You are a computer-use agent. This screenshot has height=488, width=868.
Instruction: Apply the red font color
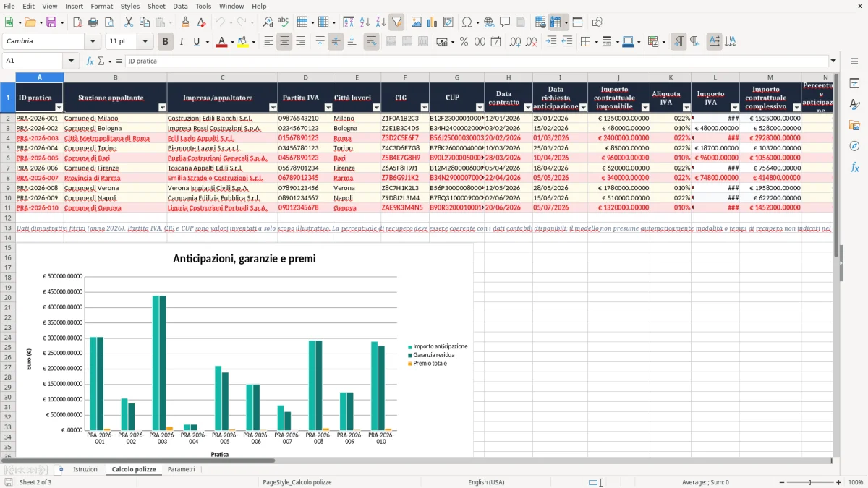point(221,42)
